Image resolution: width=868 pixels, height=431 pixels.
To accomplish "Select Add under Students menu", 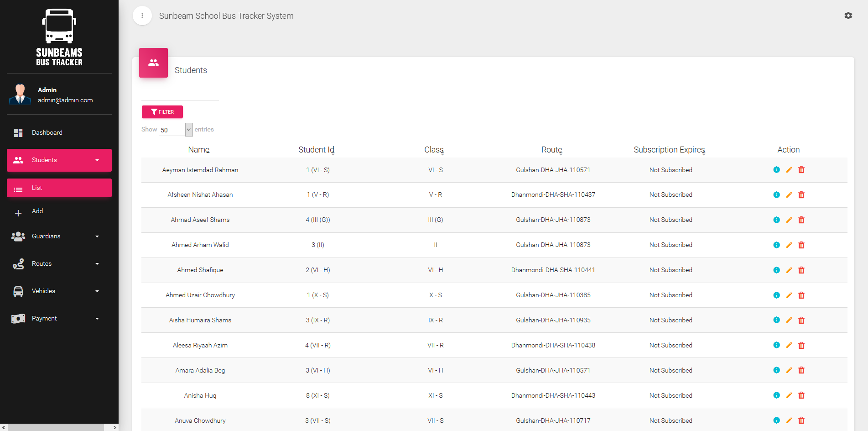I will [37, 211].
